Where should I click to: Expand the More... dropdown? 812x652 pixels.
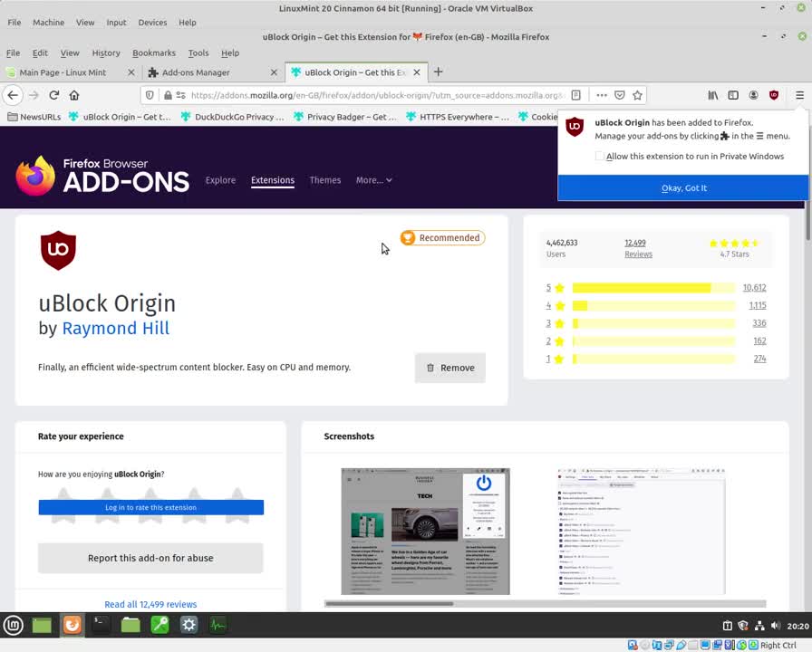tap(374, 180)
